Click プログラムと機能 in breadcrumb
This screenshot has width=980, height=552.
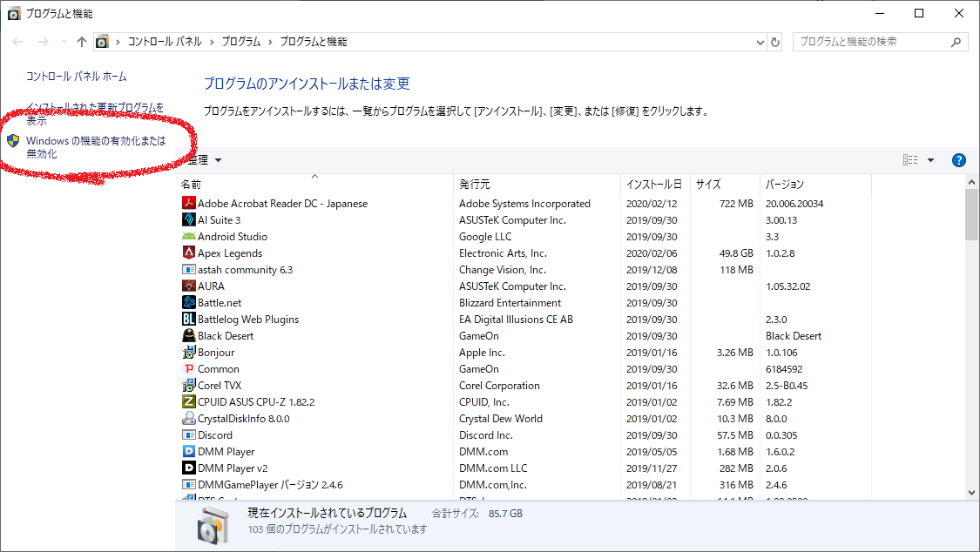click(x=313, y=42)
